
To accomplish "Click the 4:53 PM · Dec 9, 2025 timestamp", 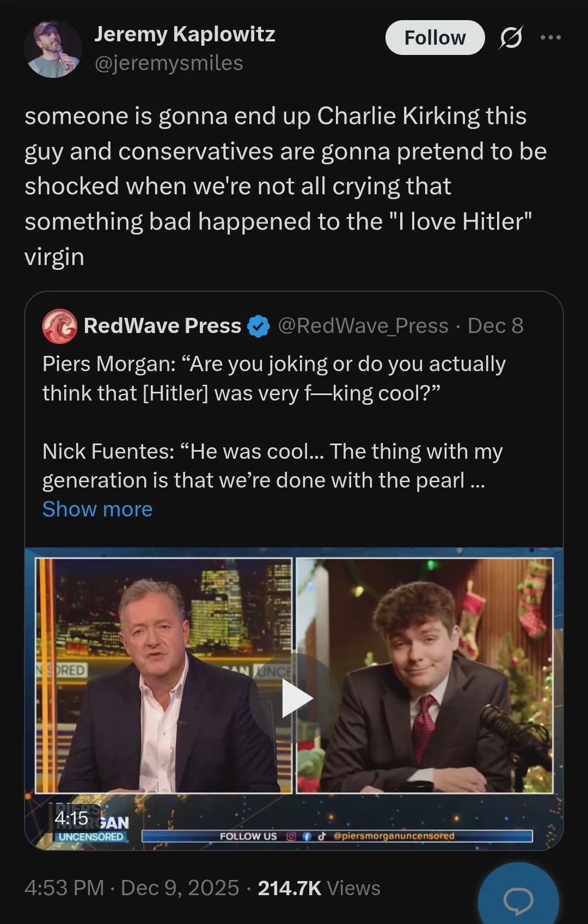I will (x=132, y=888).
